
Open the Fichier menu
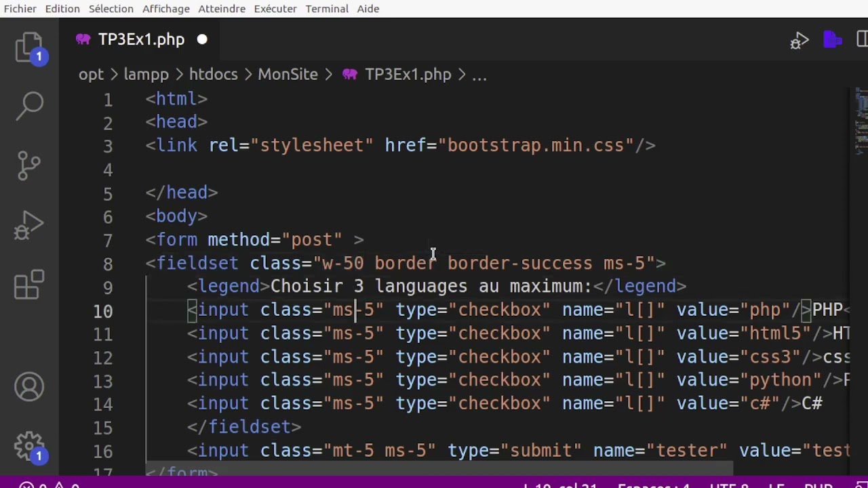pos(20,9)
